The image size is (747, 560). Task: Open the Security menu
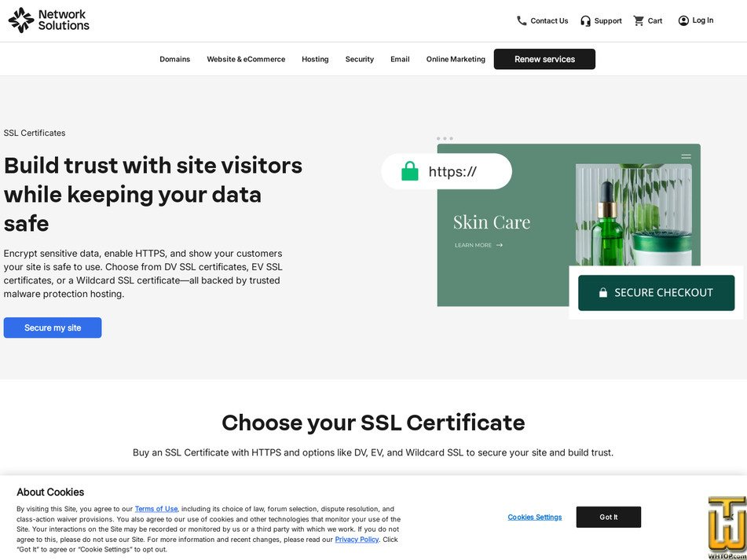(x=360, y=59)
